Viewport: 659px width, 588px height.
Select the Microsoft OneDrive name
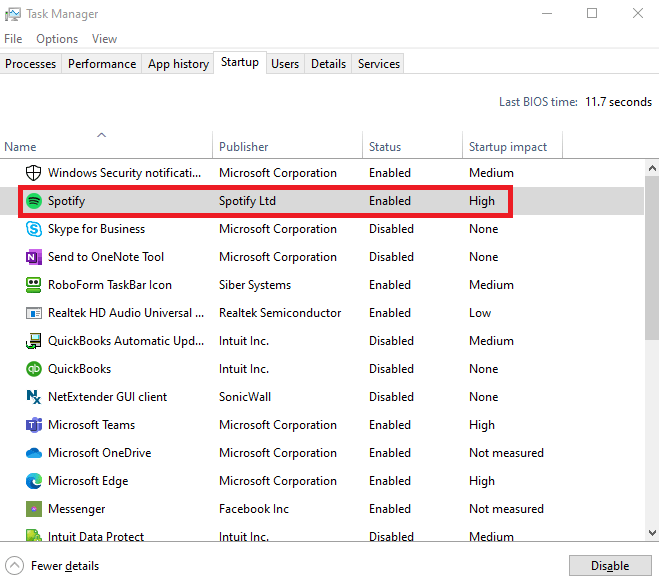(x=100, y=453)
